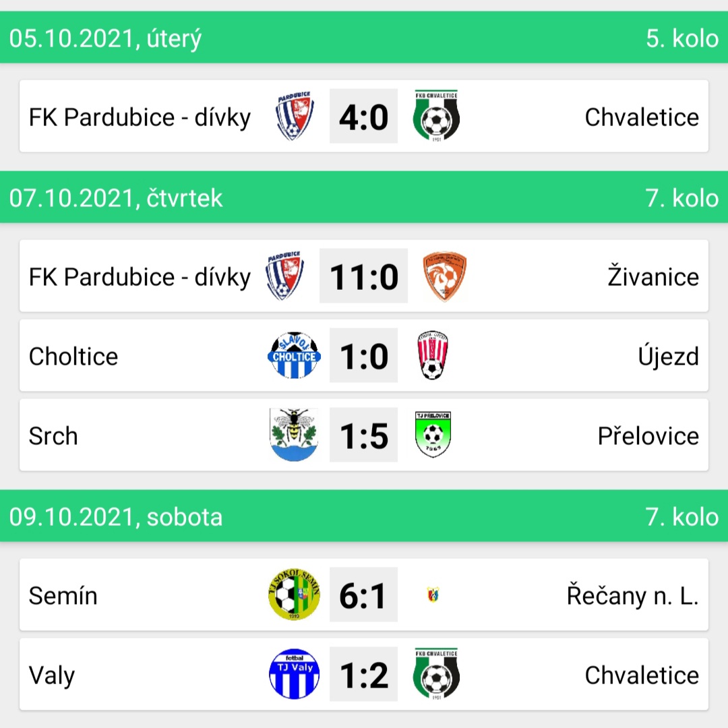Open the Řečany n. L. team link

point(633,596)
